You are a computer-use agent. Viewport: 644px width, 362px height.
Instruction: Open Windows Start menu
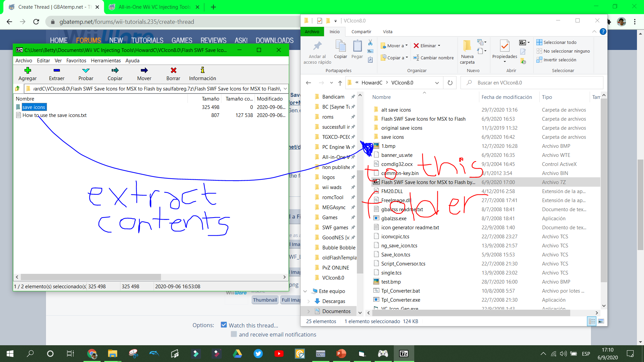tap(10, 354)
